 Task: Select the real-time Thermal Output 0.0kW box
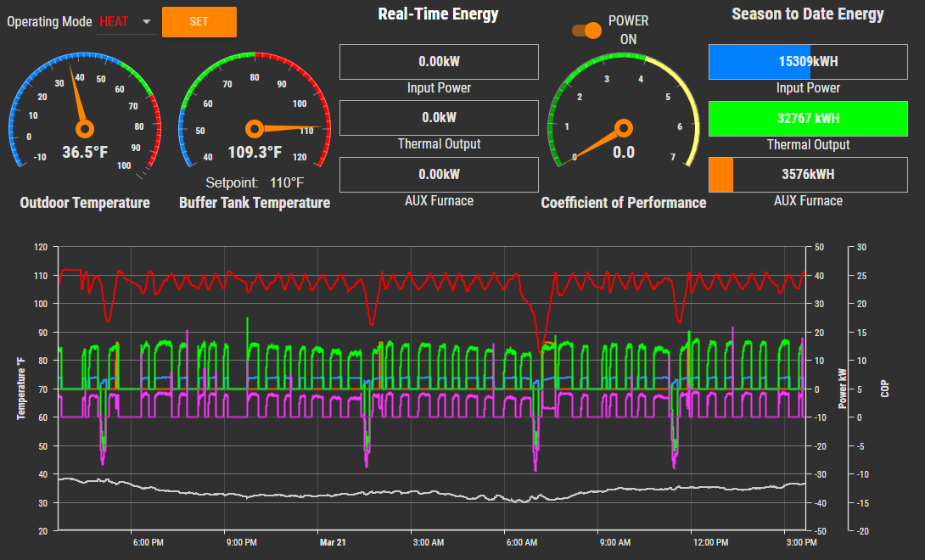click(x=439, y=118)
